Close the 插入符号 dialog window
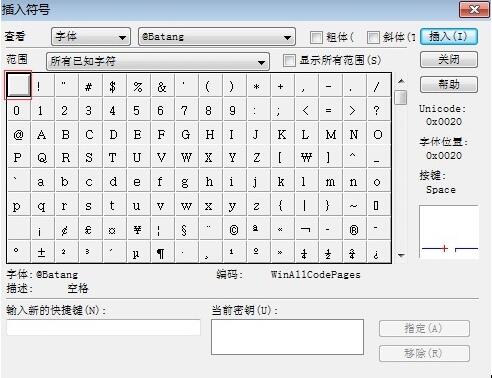Viewport: 492px width, 378px height. pos(474,9)
